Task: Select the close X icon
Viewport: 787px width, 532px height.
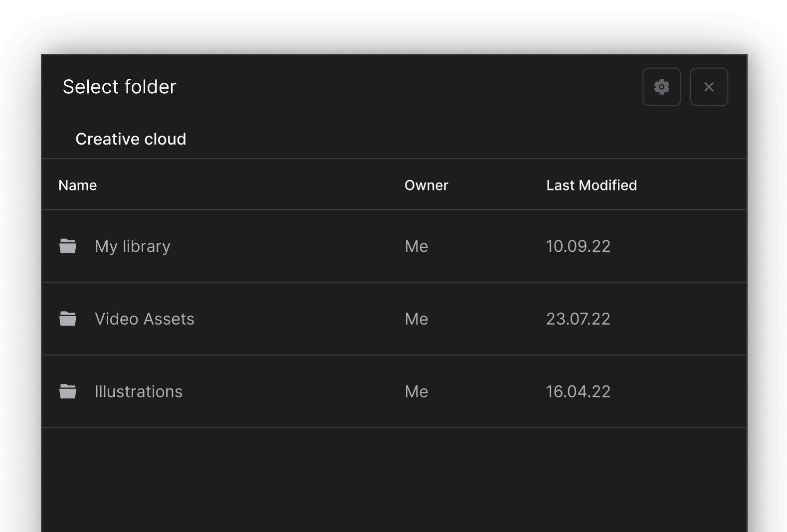Action: (709, 87)
